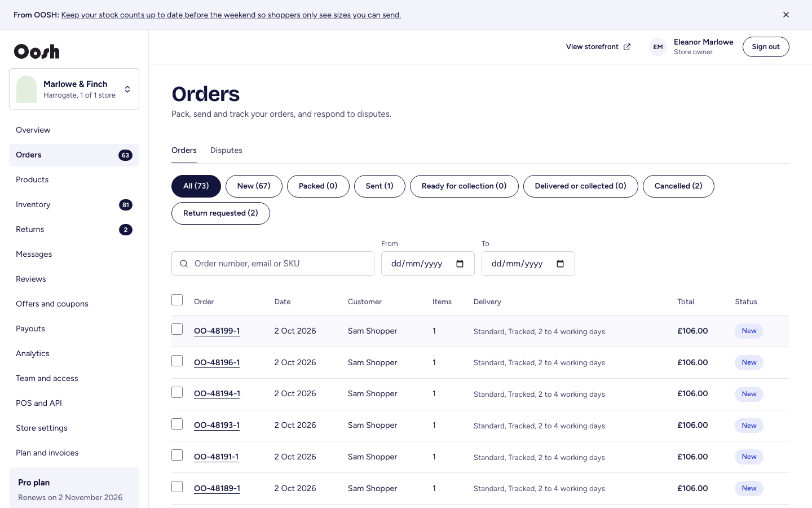
Task: Click the 2 badge on Returns
Action: pyautogui.click(x=126, y=230)
